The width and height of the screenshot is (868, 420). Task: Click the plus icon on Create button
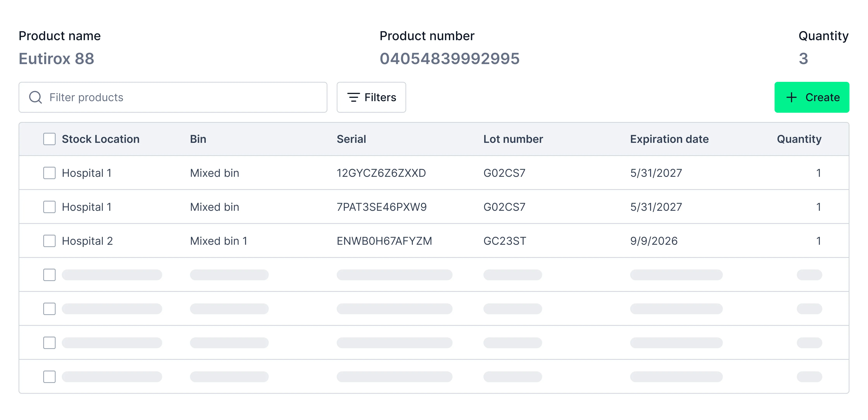coord(792,97)
